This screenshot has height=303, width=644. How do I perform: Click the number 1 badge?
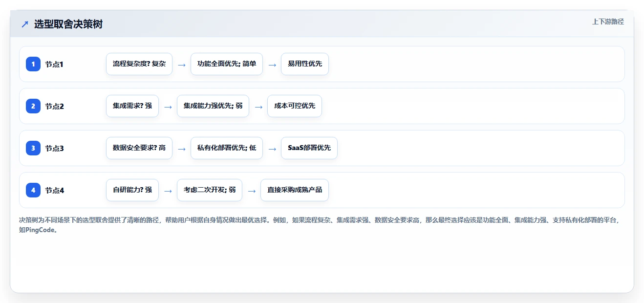pyautogui.click(x=33, y=64)
